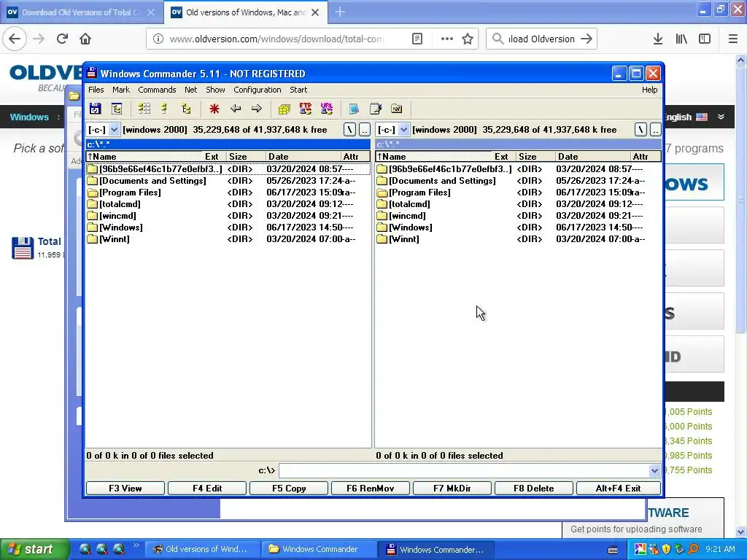
Task: Select [totalcmd] folder in left panel
Action: click(228, 204)
